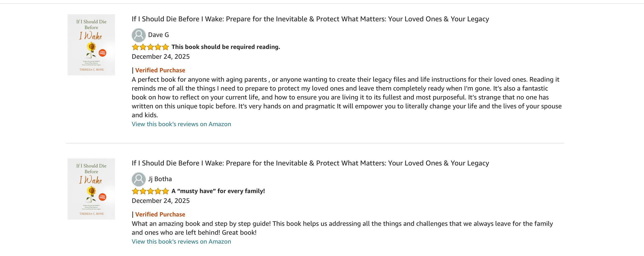View this book's Amazon reviews under Dave G's review
This screenshot has height=256, width=644.
(181, 124)
